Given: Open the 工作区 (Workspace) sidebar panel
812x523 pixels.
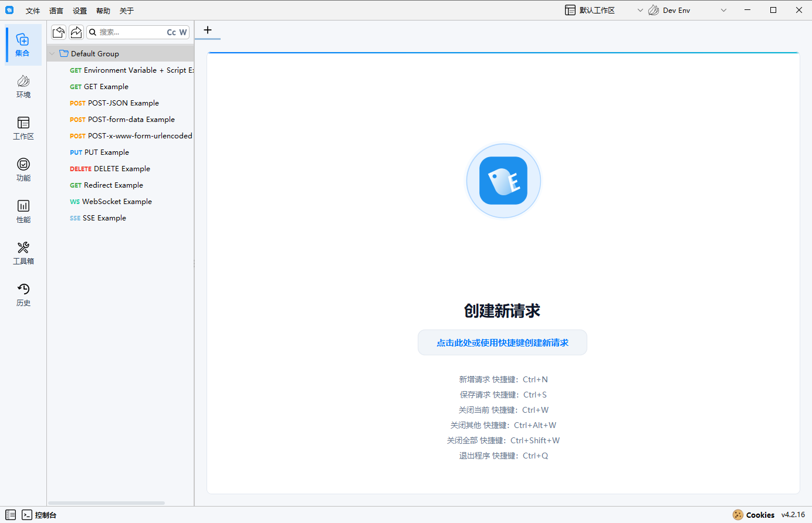Looking at the screenshot, I should [23, 128].
